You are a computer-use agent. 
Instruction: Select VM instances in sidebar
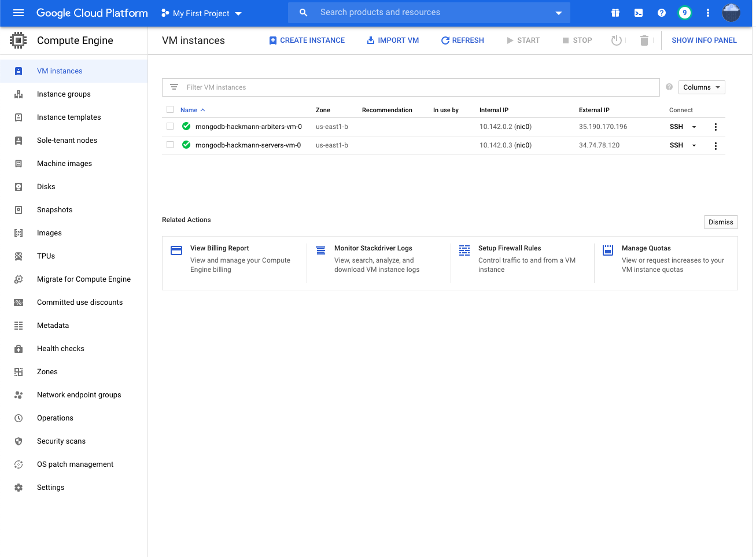(x=74, y=71)
